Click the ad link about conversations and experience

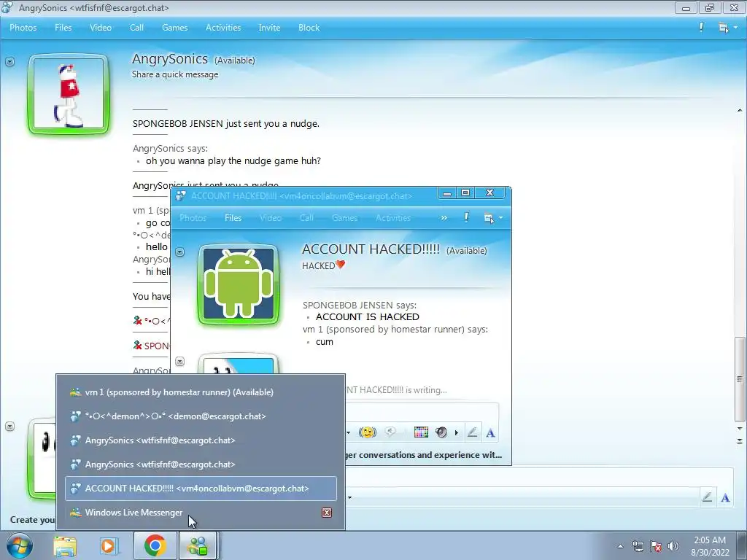tap(424, 455)
